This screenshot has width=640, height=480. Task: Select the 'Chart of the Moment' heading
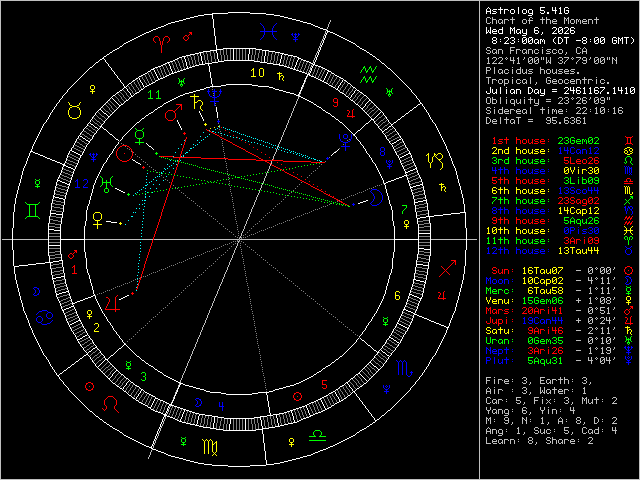point(542,21)
